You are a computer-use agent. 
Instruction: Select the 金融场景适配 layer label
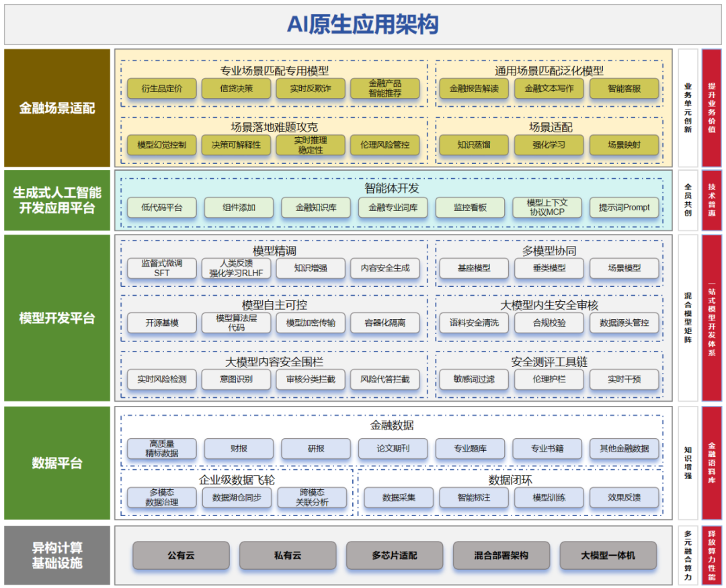click(57, 108)
